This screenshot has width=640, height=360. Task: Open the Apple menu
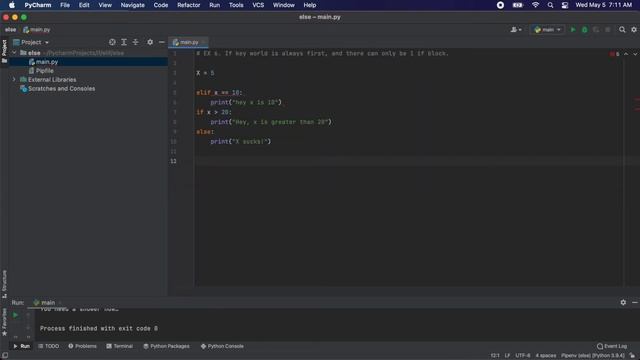tap(12, 5)
